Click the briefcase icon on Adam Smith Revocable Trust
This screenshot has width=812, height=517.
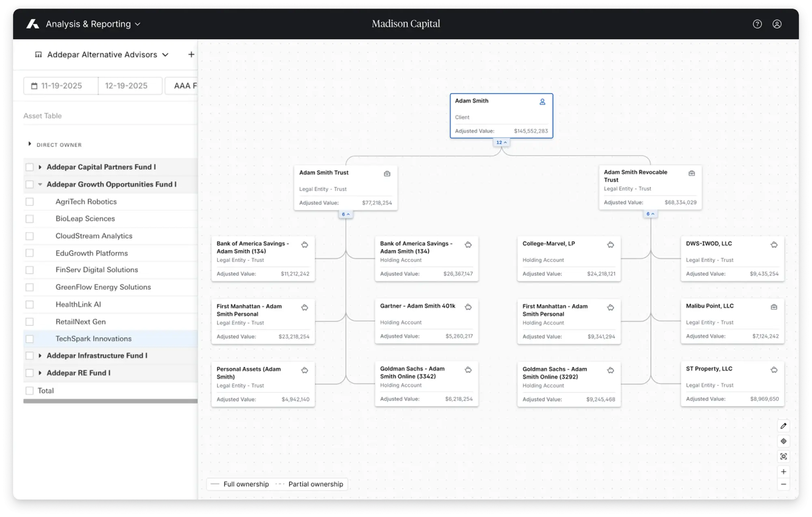tap(691, 173)
